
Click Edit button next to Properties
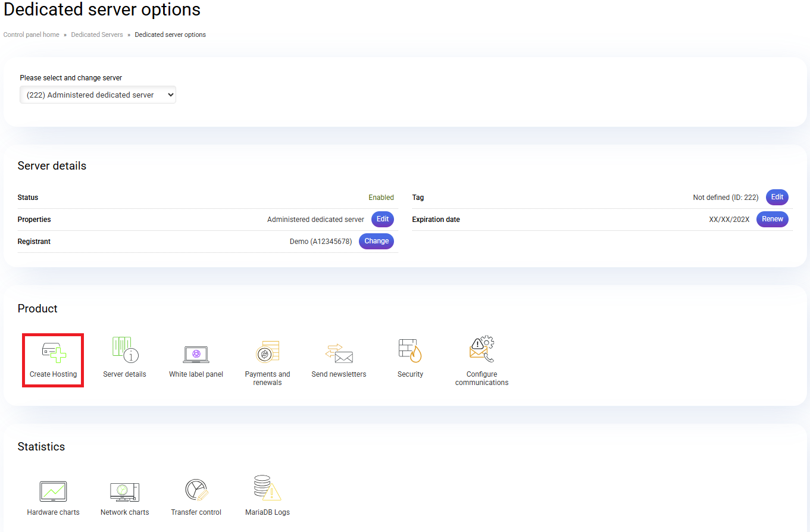(x=383, y=219)
